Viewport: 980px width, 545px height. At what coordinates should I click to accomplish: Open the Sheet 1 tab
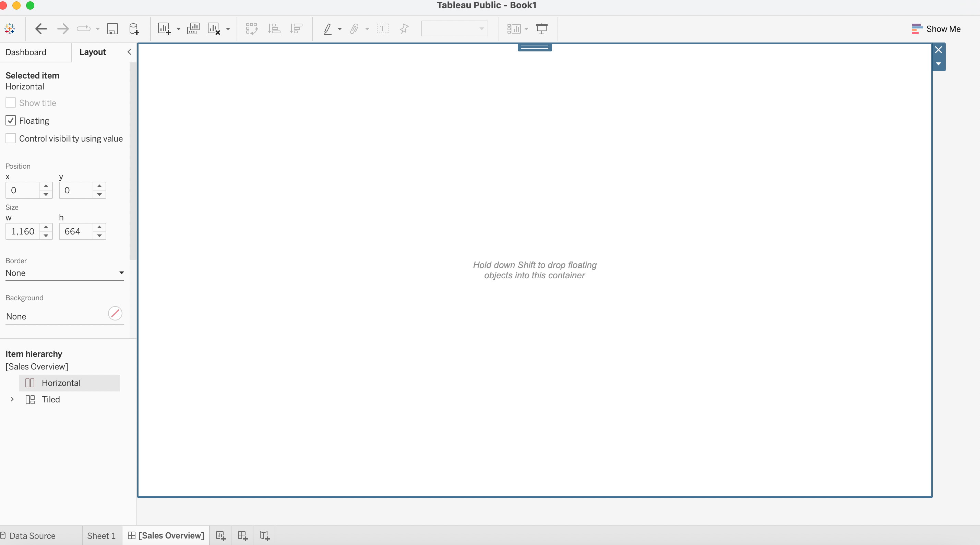pos(101,535)
